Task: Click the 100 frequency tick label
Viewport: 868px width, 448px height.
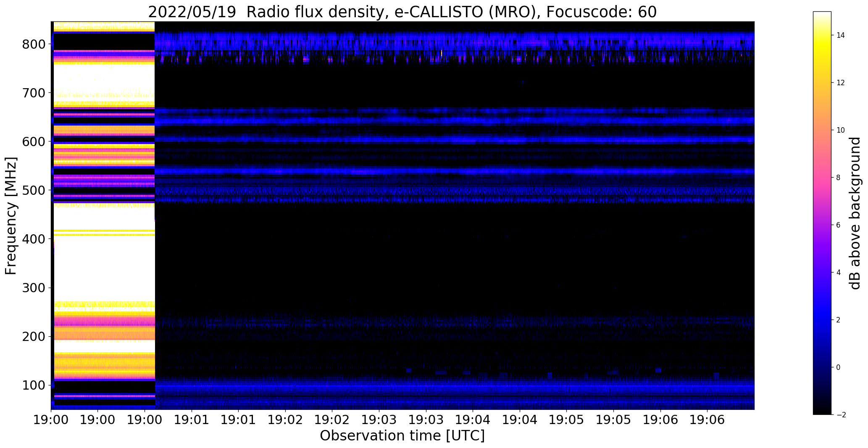Action: pos(34,385)
